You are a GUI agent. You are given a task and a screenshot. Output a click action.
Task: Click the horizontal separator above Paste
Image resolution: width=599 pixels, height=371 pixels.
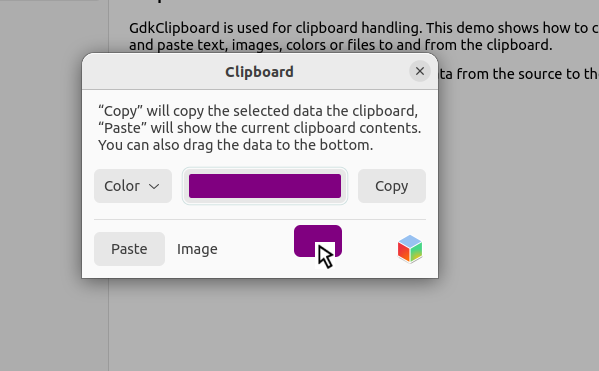click(260, 220)
